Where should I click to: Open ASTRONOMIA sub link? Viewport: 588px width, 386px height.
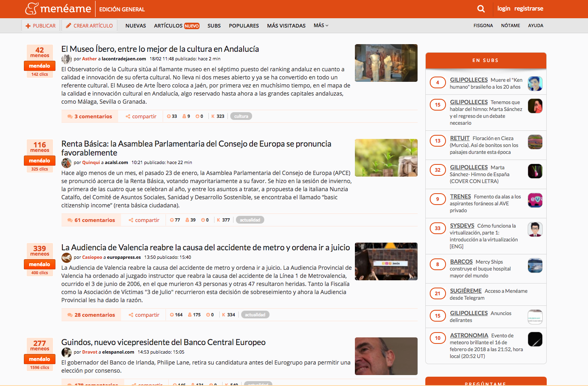click(469, 335)
